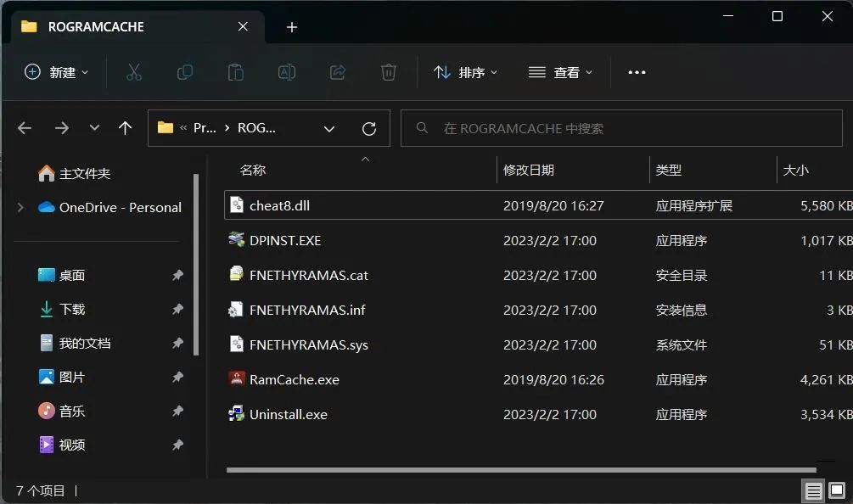Click the back navigation arrow
853x504 pixels.
coord(25,128)
